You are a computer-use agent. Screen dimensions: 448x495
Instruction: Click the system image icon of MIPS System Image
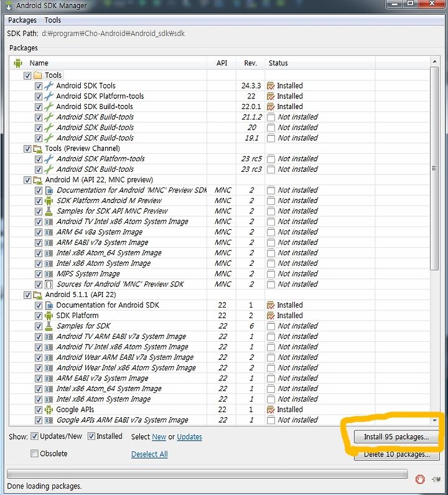pyautogui.click(x=49, y=274)
